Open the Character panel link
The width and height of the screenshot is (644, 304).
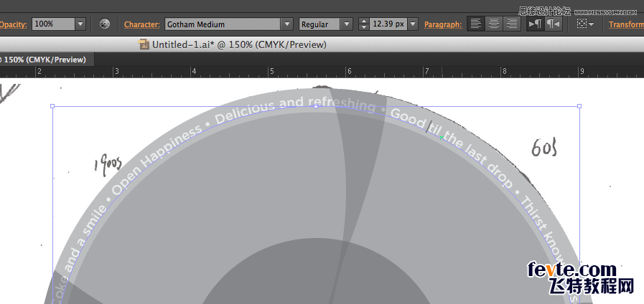pos(141,24)
